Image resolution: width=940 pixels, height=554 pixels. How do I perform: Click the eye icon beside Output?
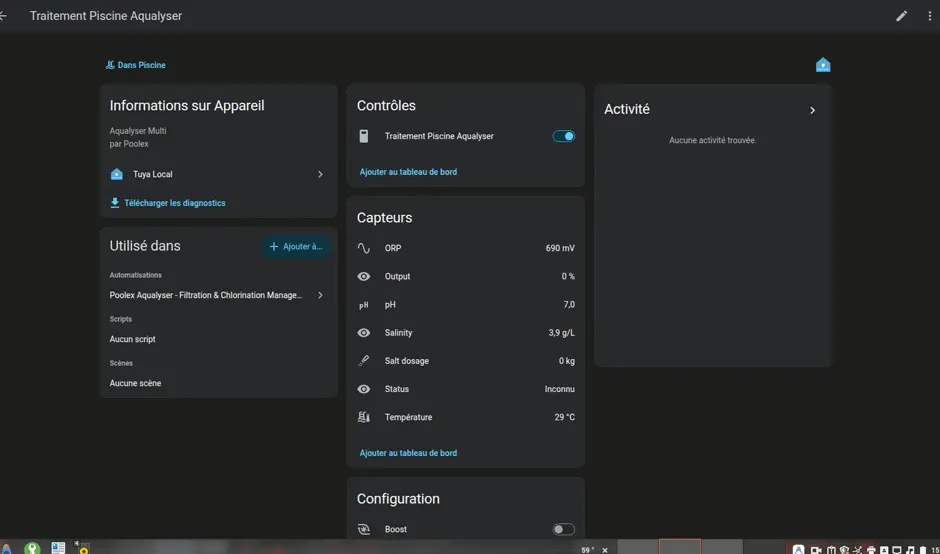click(363, 276)
